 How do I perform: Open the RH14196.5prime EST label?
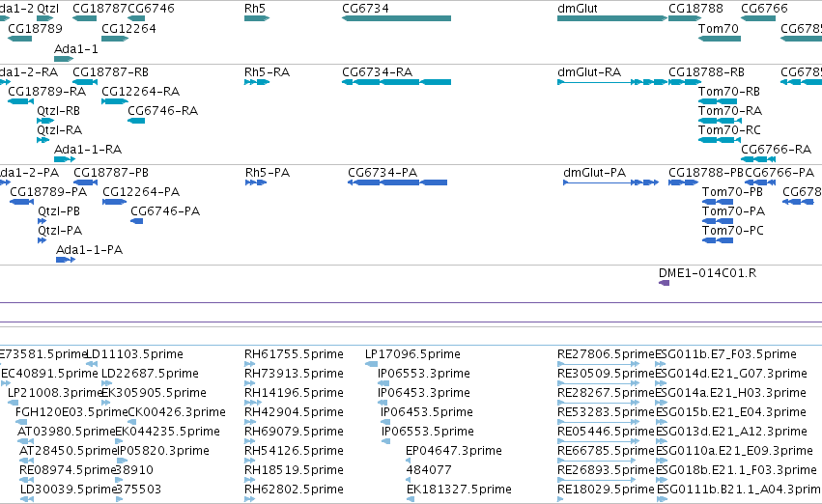pyautogui.click(x=294, y=393)
